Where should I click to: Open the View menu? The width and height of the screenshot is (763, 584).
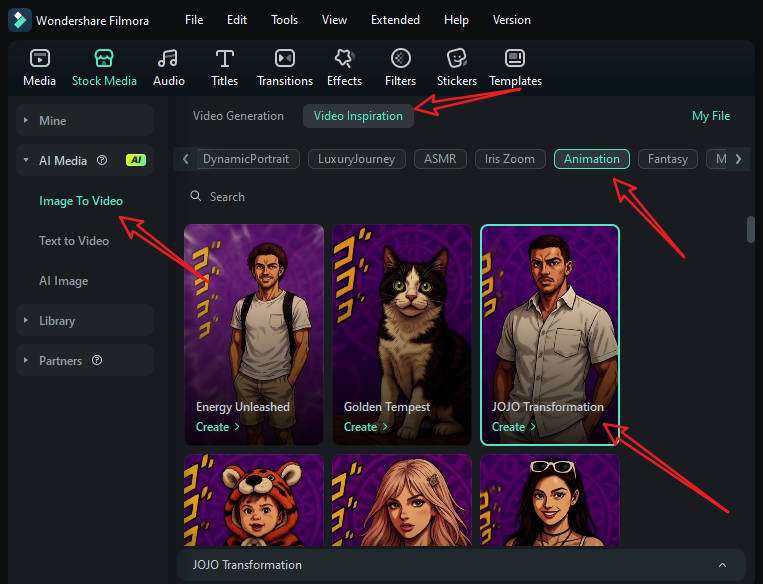[334, 20]
